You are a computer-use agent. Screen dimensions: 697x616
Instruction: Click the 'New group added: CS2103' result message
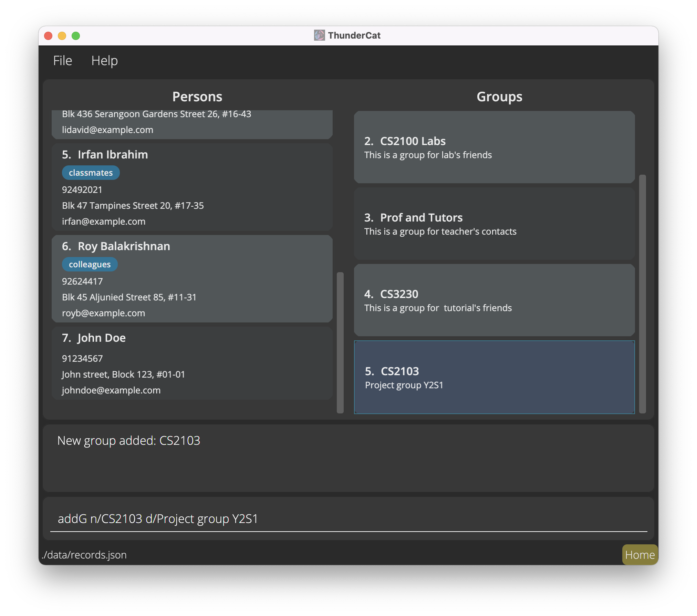128,441
